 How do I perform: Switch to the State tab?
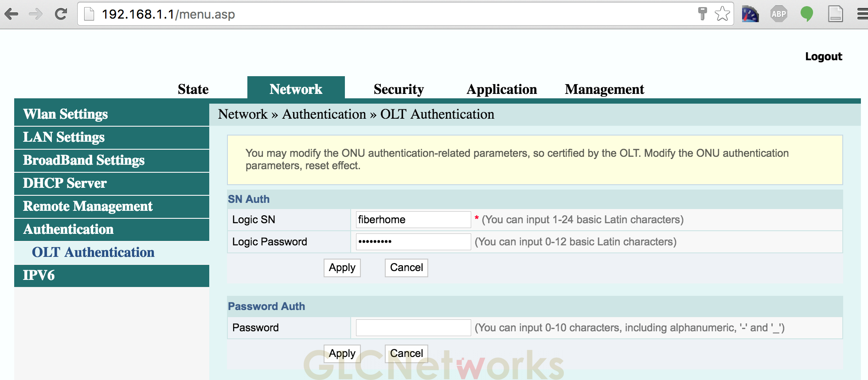point(193,89)
